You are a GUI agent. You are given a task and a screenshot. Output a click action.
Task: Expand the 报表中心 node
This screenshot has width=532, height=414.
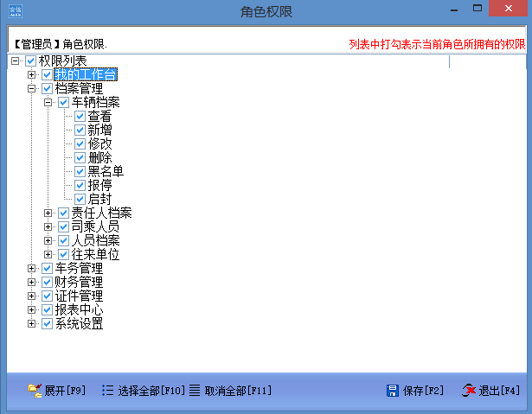(31, 309)
